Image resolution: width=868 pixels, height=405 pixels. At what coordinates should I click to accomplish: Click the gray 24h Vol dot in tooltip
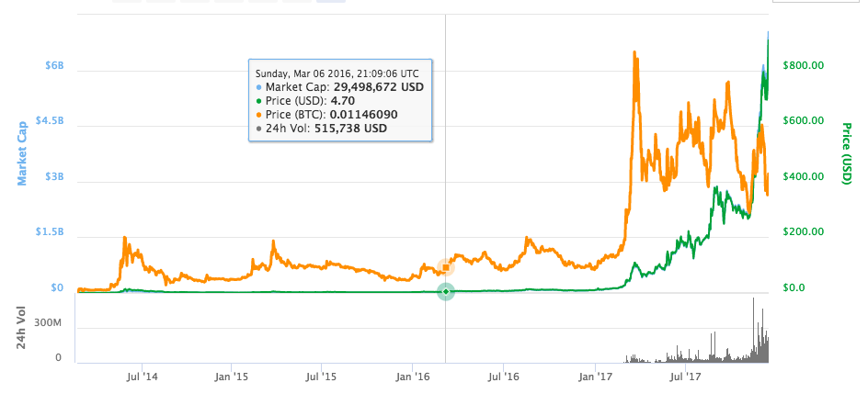click(x=258, y=129)
